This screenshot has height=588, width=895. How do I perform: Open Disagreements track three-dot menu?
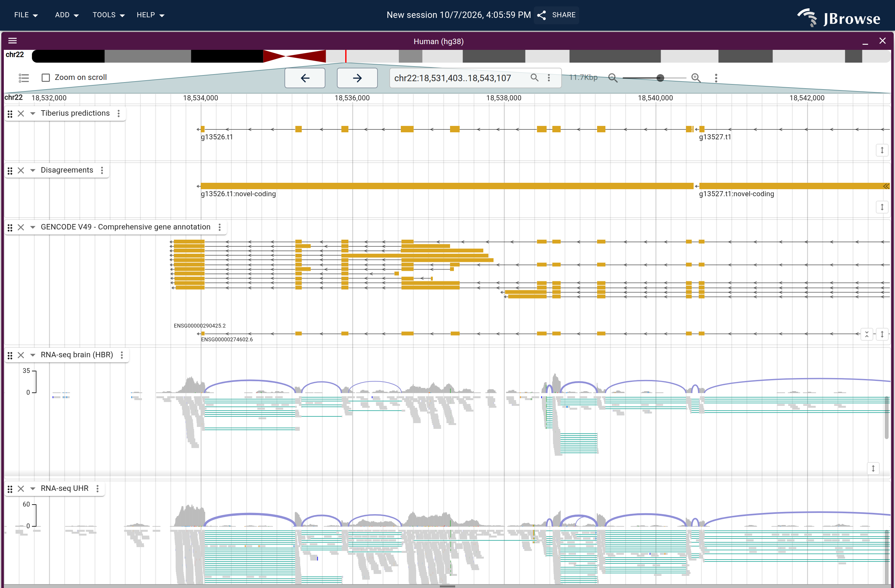click(x=102, y=170)
